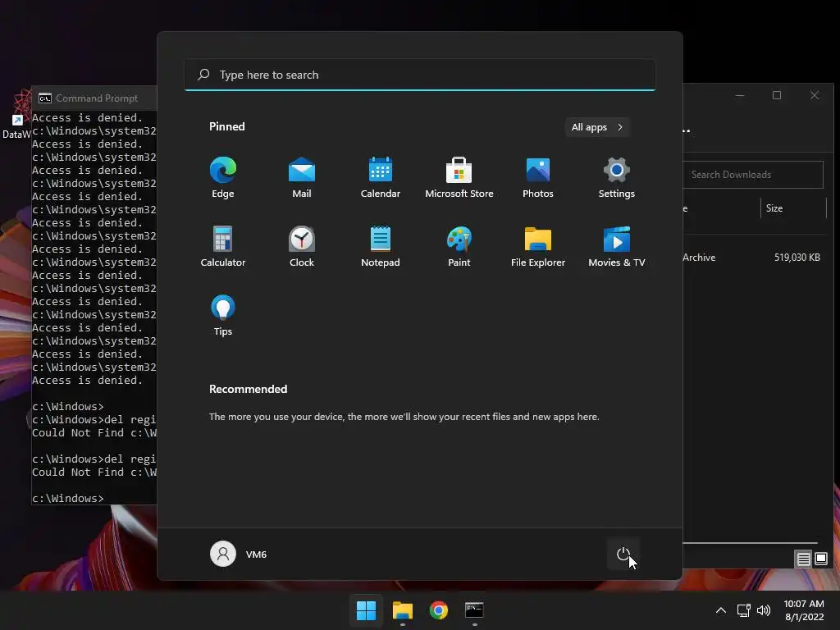Viewport: 840px width, 630px height.
Task: Click the Start button on the taskbar
Action: [x=367, y=609]
